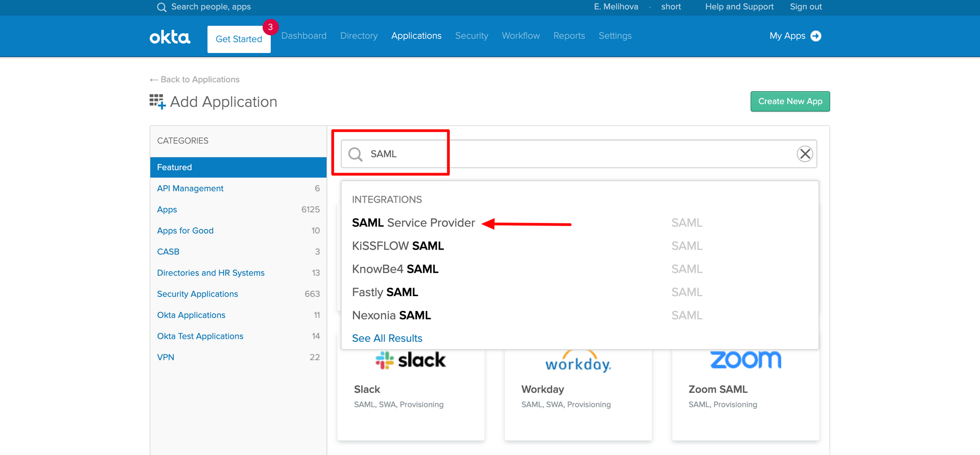Click the Okta logo
The image size is (980, 455).
click(x=170, y=37)
